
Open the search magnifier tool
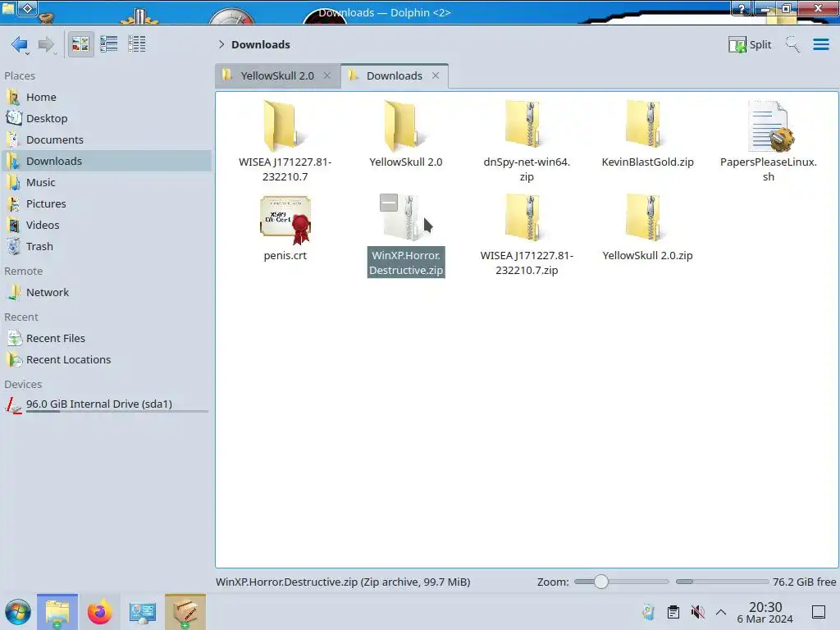[792, 44]
